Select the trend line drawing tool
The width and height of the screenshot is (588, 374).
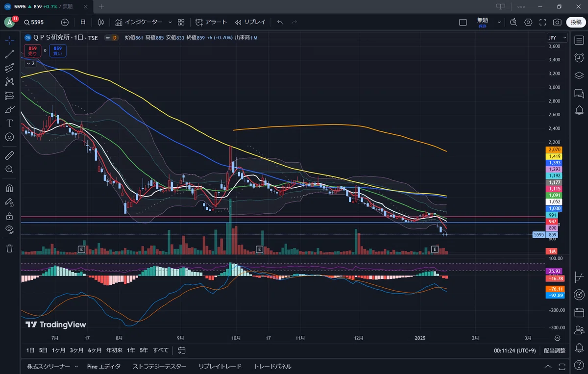tap(9, 54)
